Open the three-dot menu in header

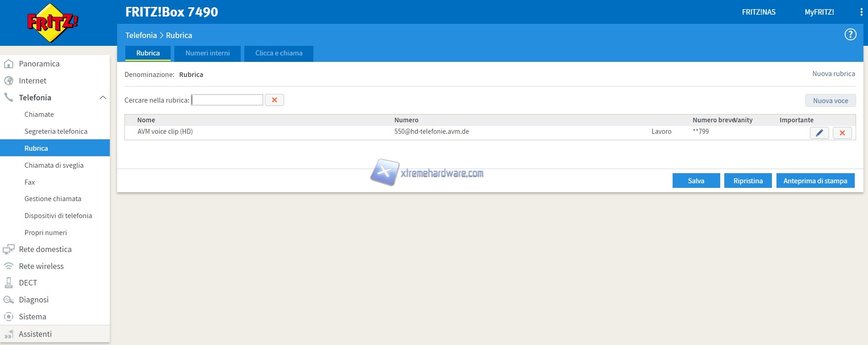[861, 12]
